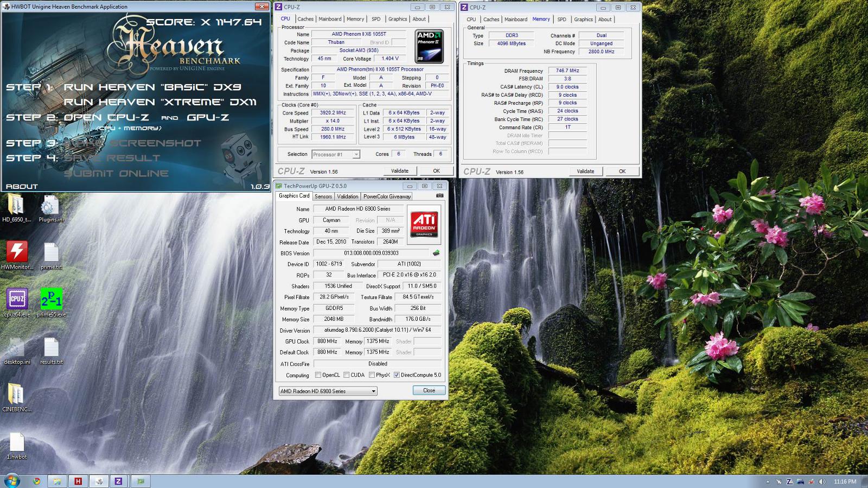Image resolution: width=868 pixels, height=488 pixels.
Task: Open Mainboard tab in left CPU-Z window
Action: (330, 19)
